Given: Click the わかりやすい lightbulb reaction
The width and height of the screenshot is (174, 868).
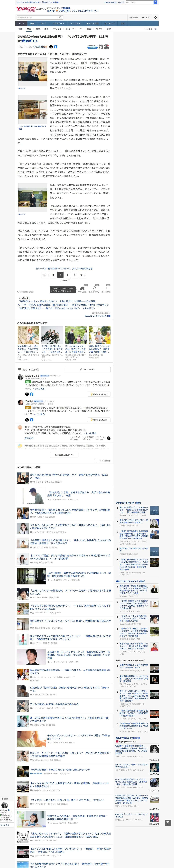Looking at the screenshot, I should click(x=94, y=289).
